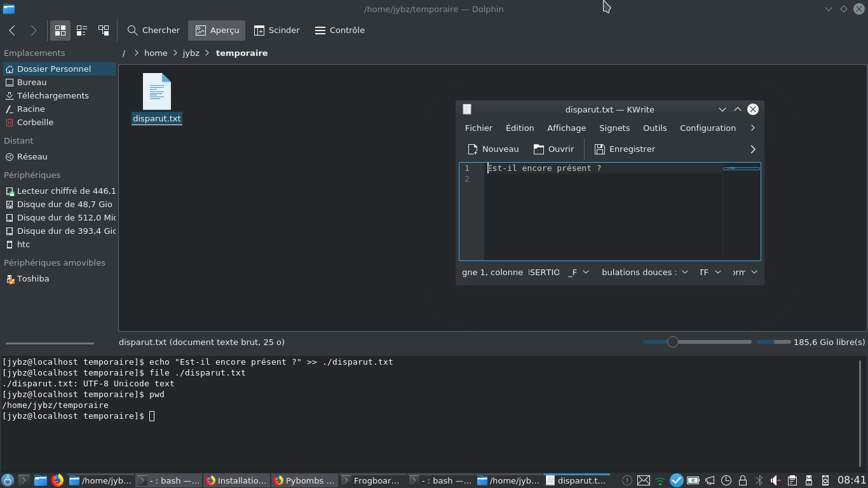
Task: Click the disparut.txt file name label
Action: pos(157,118)
